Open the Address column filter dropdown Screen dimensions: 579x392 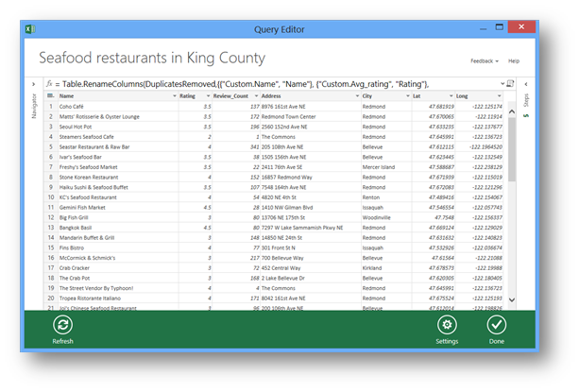pyautogui.click(x=357, y=96)
